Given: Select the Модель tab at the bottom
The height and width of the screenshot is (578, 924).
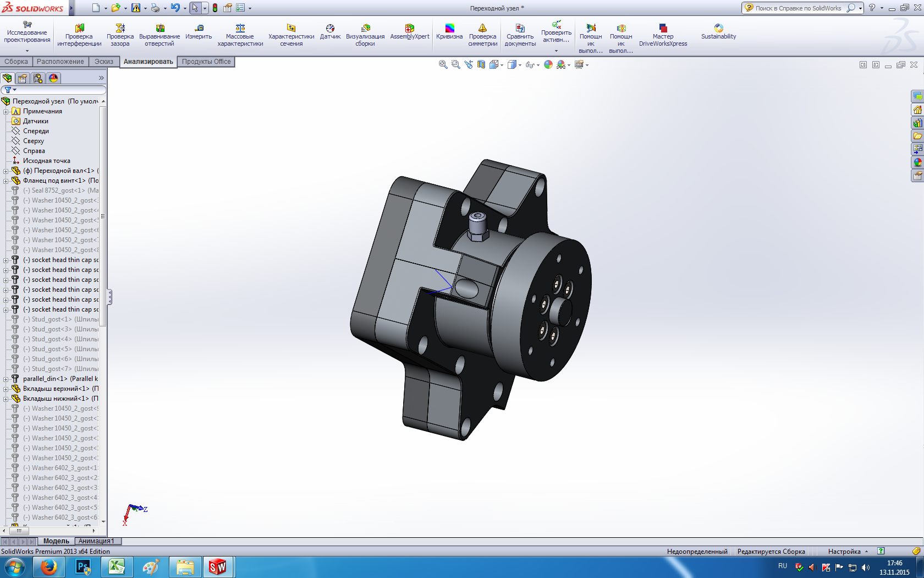Looking at the screenshot, I should (x=56, y=541).
